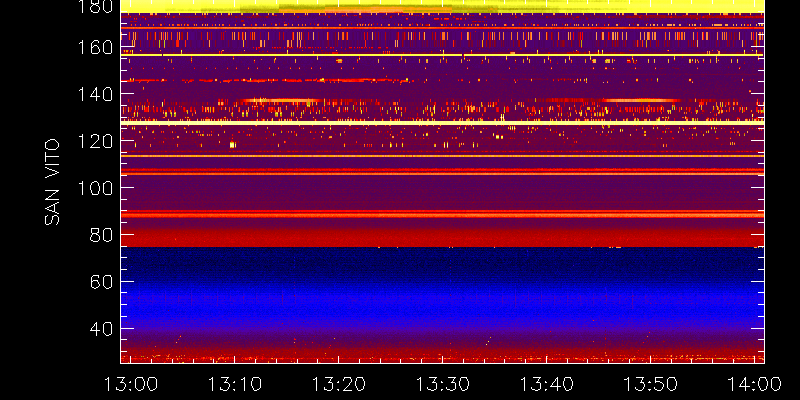Screen dimensions: 800x400
Task: Click the 13:10 time axis label
Action: point(234,384)
